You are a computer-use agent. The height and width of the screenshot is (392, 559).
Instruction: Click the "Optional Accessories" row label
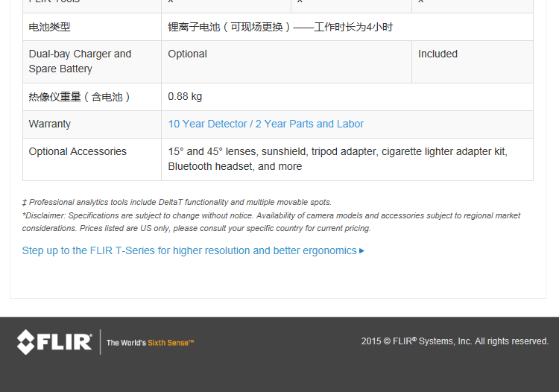[78, 152]
